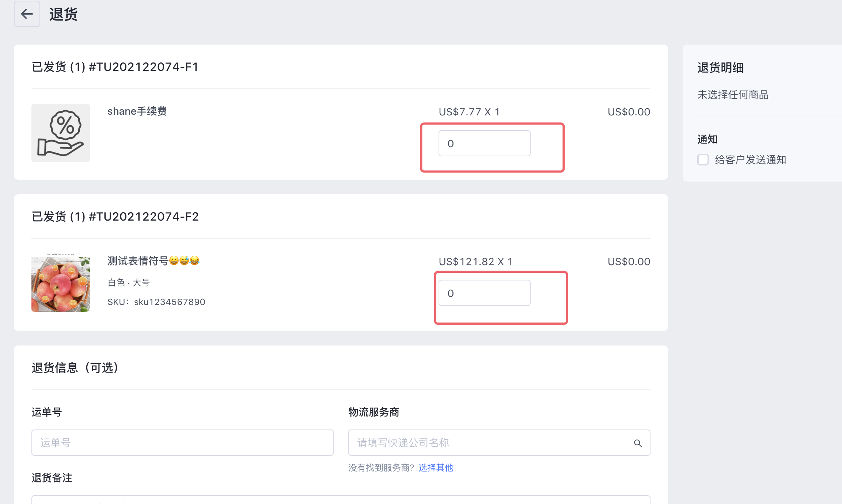This screenshot has height=504, width=842.
Task: Focus the 运单号 input field
Action: [x=182, y=443]
